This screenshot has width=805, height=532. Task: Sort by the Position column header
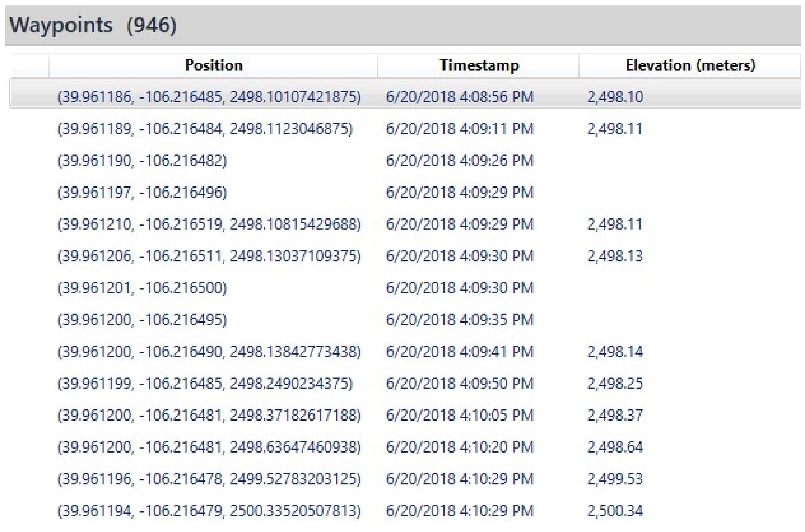click(x=214, y=65)
